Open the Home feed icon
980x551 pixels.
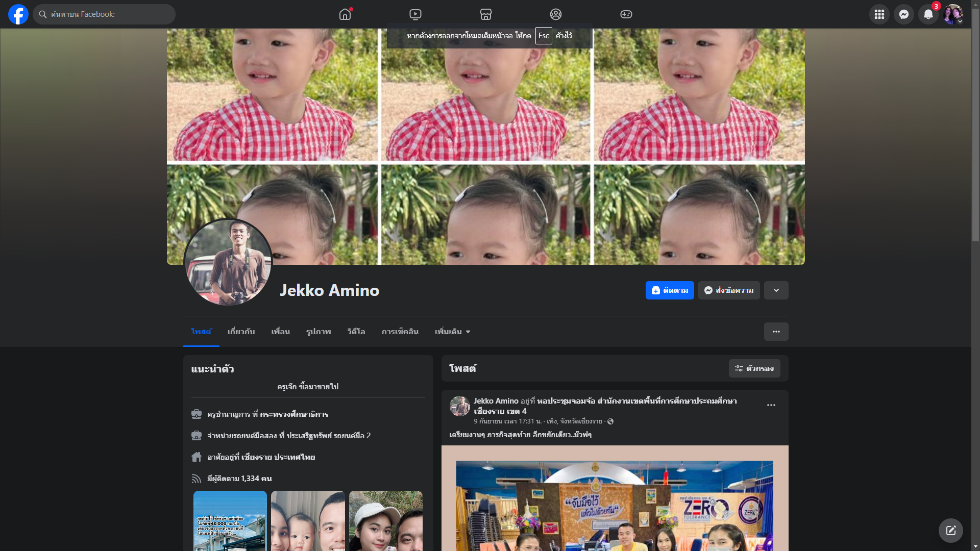click(x=345, y=14)
